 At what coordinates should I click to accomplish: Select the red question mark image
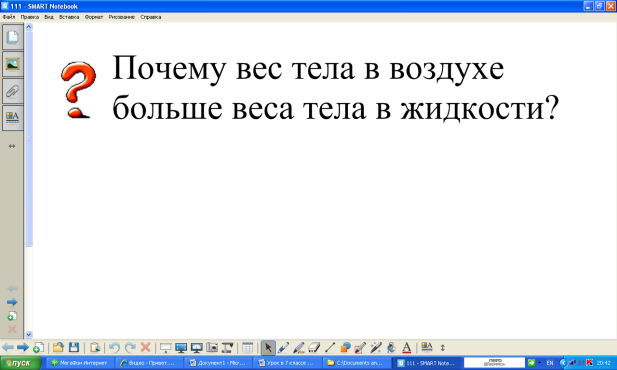pos(79,90)
